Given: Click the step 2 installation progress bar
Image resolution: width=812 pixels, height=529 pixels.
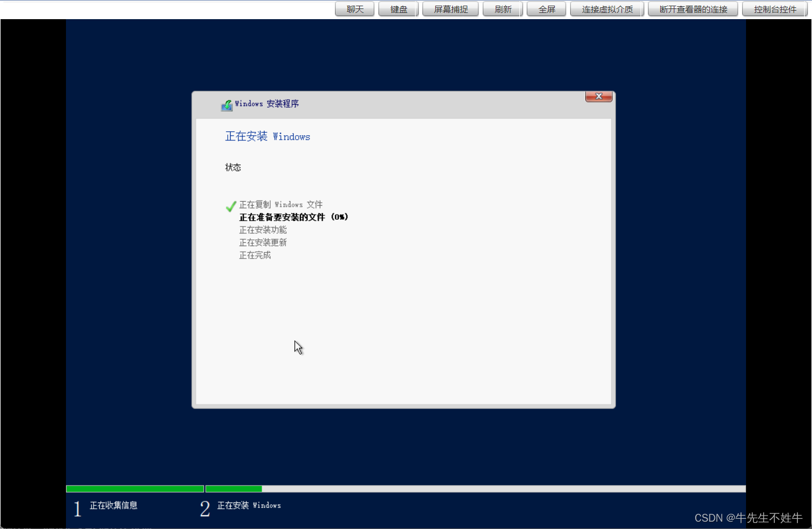Looking at the screenshot, I should pyautogui.click(x=476, y=489).
